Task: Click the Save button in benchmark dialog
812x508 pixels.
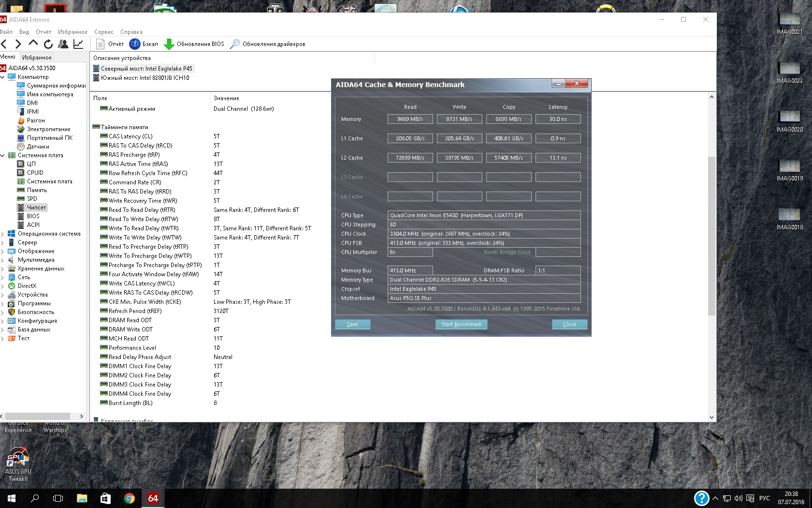Action: click(x=353, y=324)
